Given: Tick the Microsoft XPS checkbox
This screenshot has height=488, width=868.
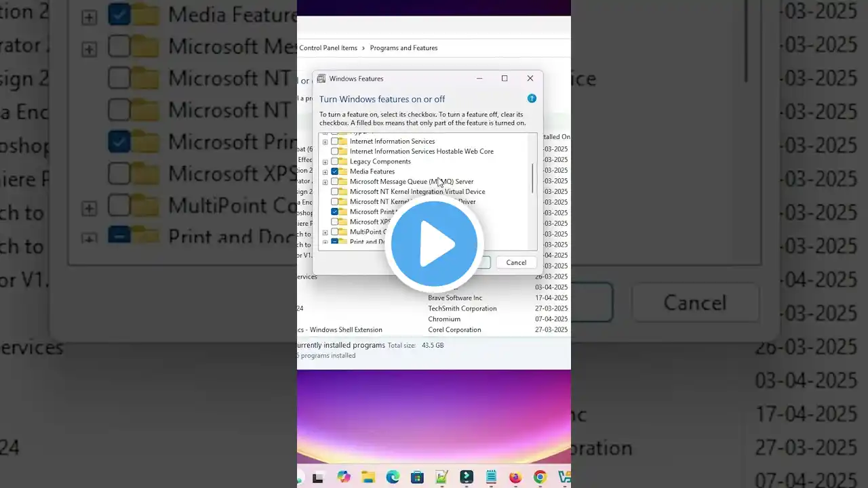Looking at the screenshot, I should [x=334, y=222].
